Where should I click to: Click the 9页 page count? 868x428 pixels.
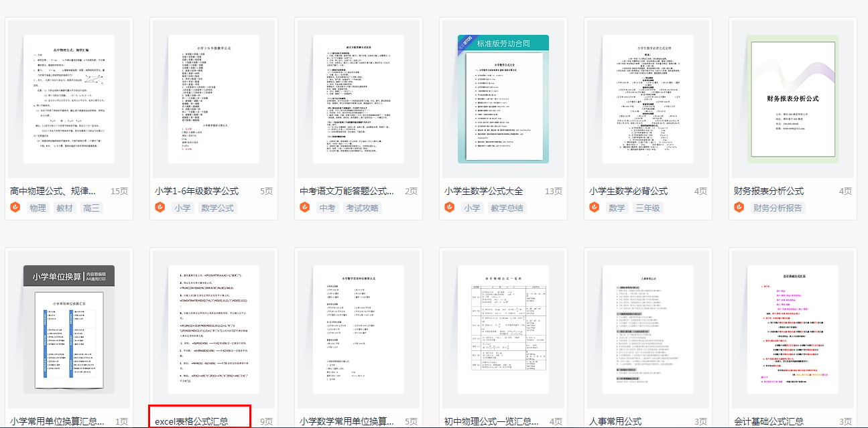pyautogui.click(x=266, y=421)
